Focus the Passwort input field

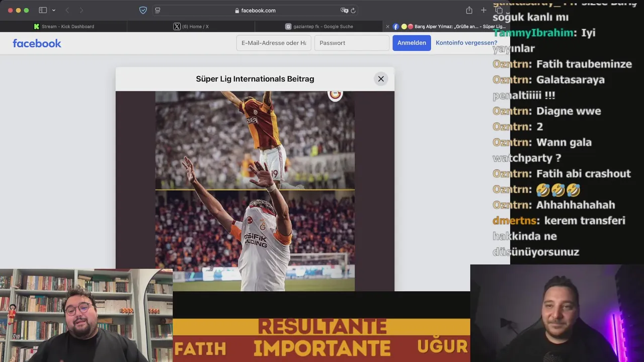352,43
